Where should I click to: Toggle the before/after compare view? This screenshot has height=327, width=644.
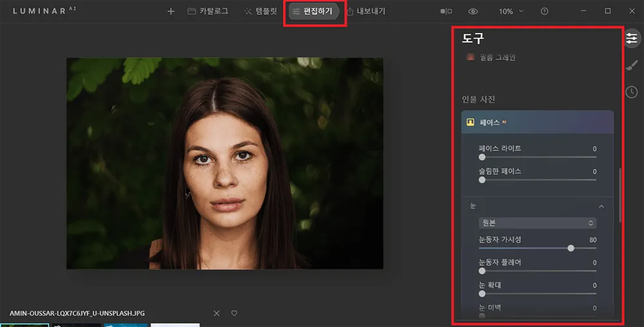[x=446, y=12]
